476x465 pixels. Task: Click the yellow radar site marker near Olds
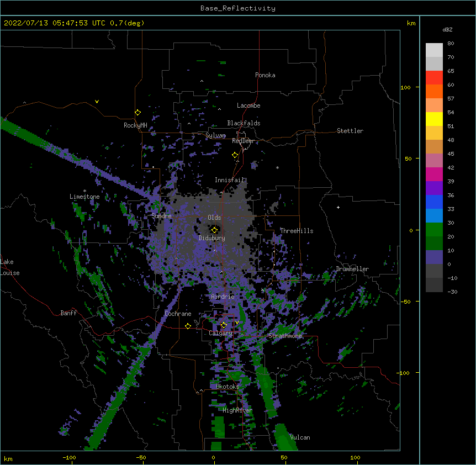click(x=214, y=230)
